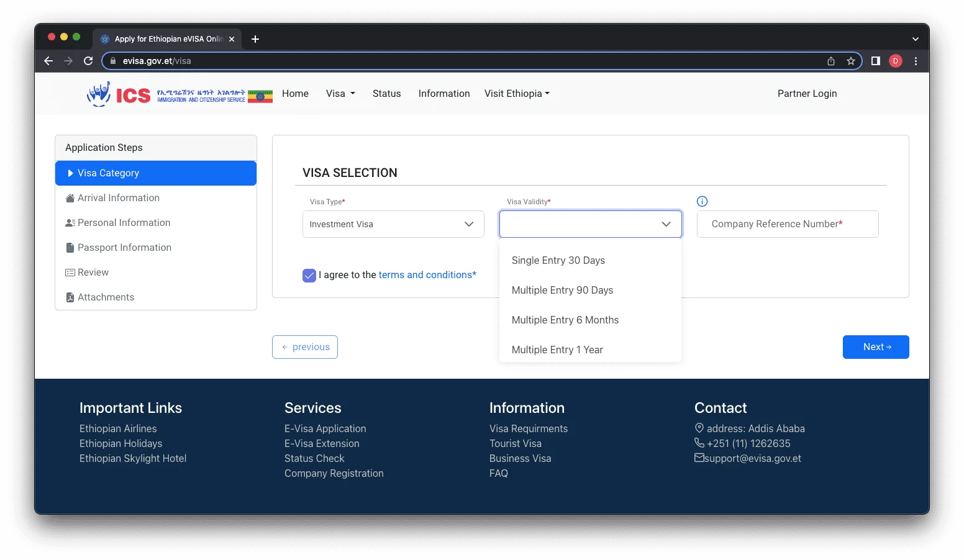Uncheck the terms agreement checkbox
964x560 pixels.
pos(309,275)
